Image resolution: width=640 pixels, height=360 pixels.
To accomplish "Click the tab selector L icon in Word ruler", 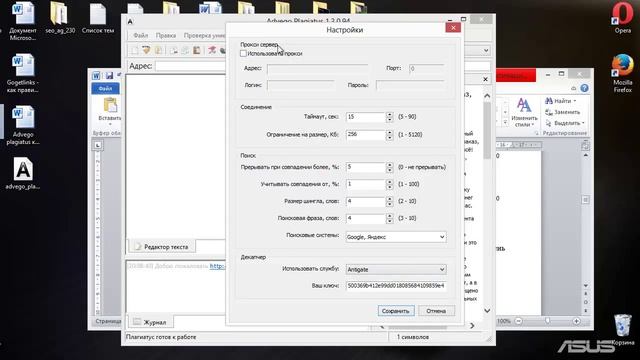I will [x=97, y=145].
